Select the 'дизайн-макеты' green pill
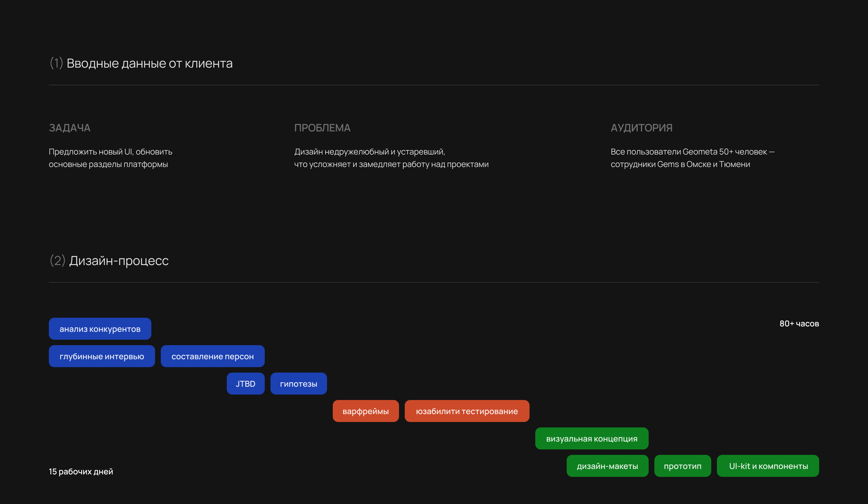This screenshot has width=868, height=504. (x=607, y=466)
